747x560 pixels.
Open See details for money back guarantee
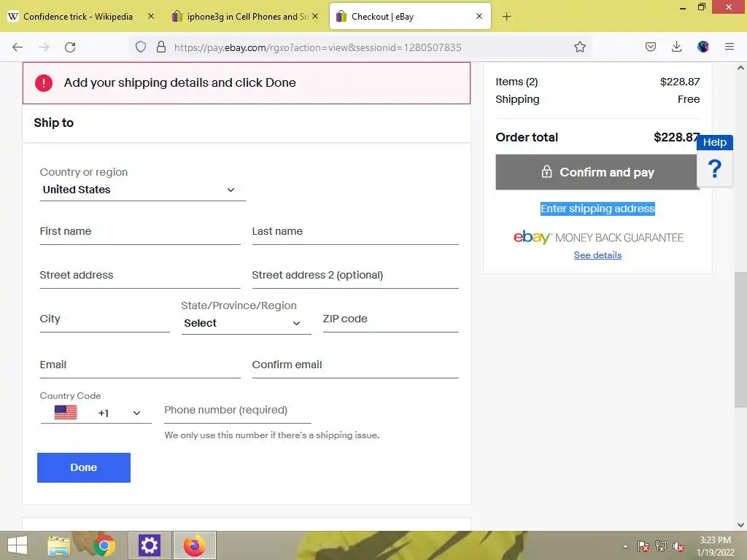pos(597,255)
